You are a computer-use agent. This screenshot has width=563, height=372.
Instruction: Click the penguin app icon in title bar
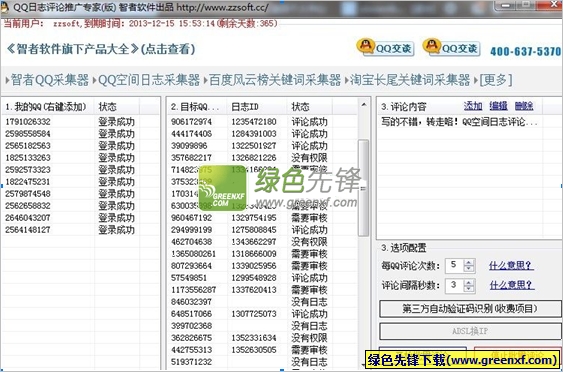[5, 7]
